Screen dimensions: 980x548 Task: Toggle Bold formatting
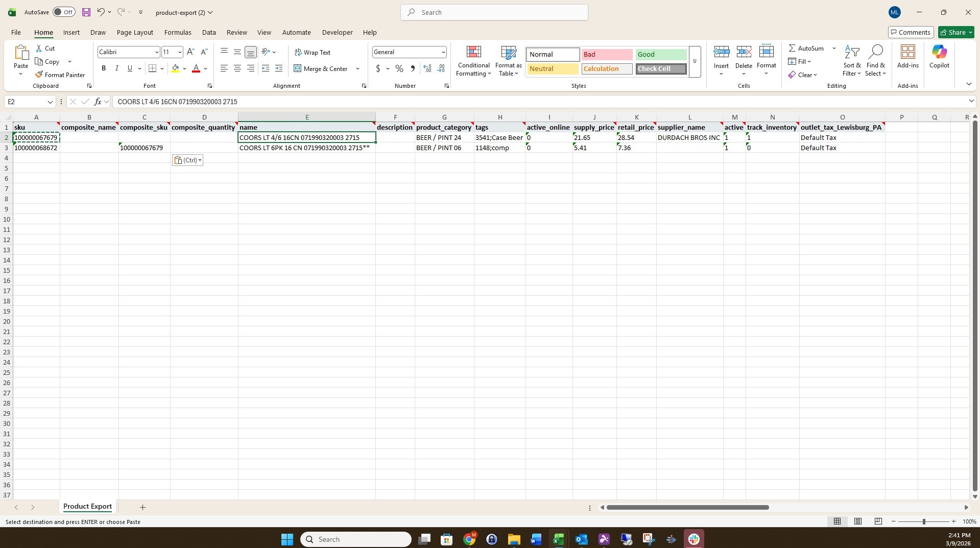pos(104,68)
